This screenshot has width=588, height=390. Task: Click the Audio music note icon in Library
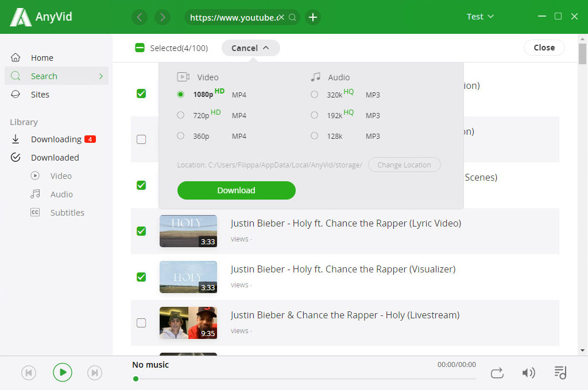tap(35, 194)
